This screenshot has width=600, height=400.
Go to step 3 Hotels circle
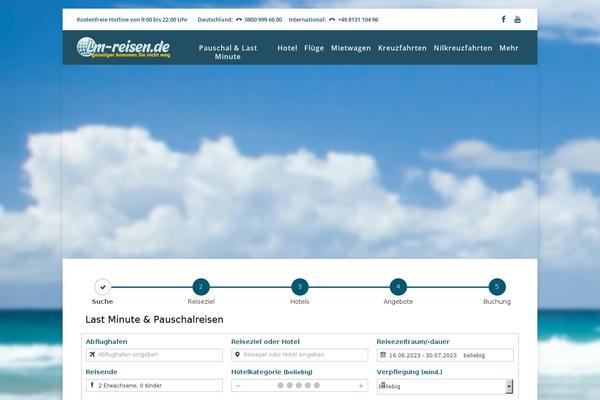coord(300,287)
